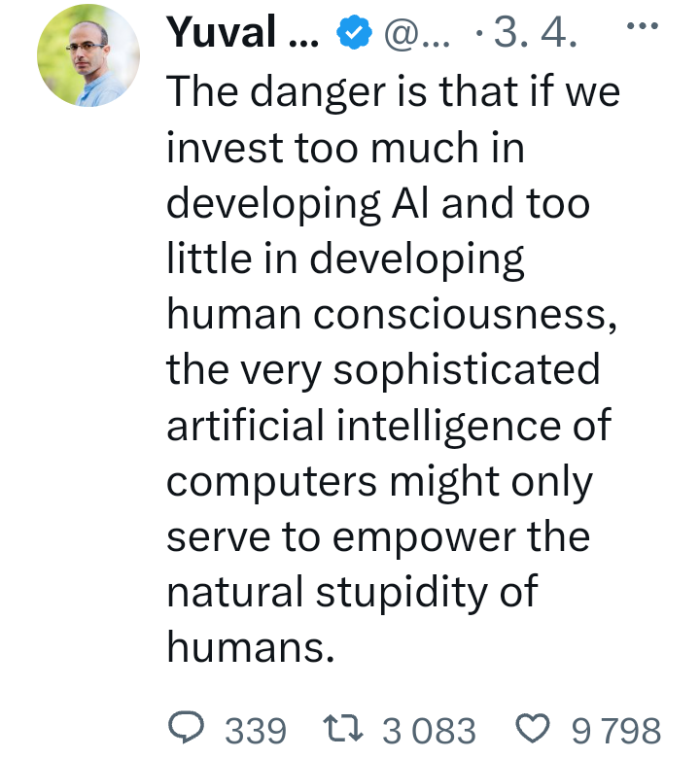
Task: Click the line 'computers might only'
Action: (x=379, y=481)
